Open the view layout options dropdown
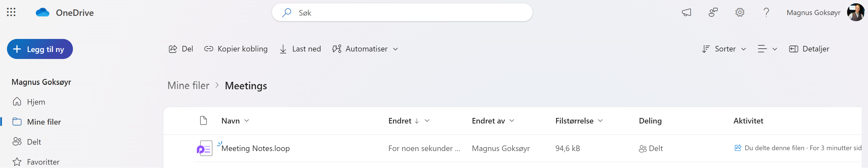This screenshot has height=168, width=868. (x=767, y=49)
